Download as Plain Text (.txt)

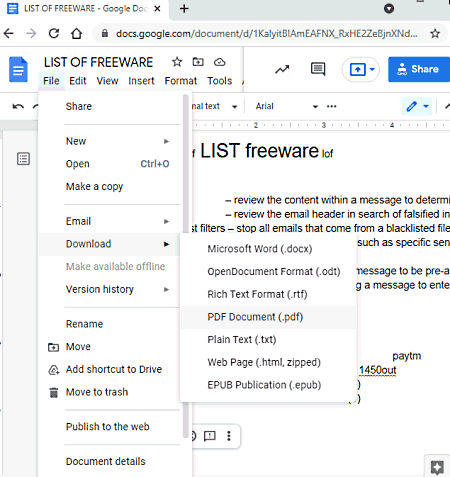coord(268,340)
